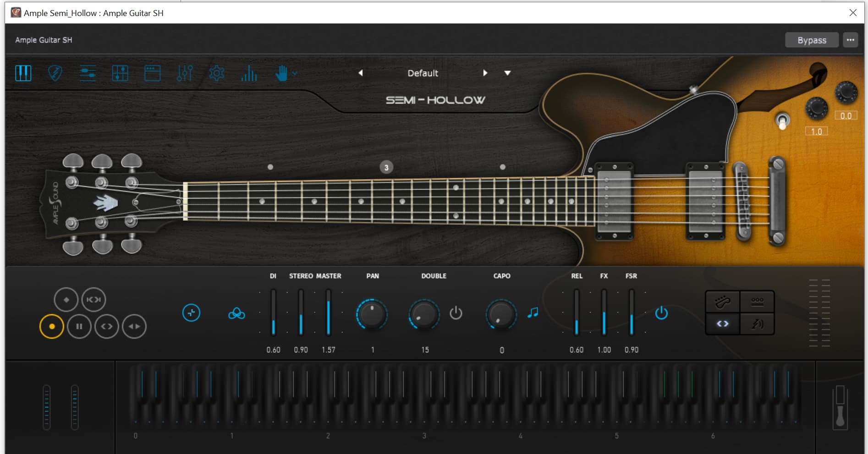
Task: Adjust the REL slider
Action: pos(577,312)
